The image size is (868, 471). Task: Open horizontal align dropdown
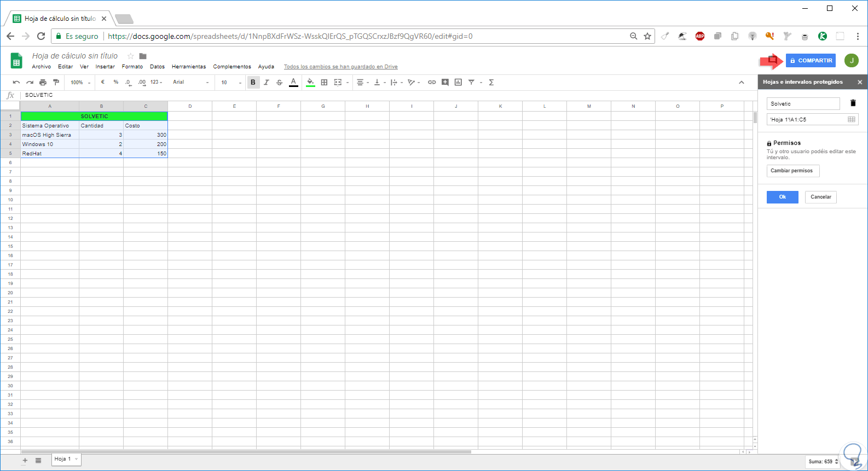(363, 83)
